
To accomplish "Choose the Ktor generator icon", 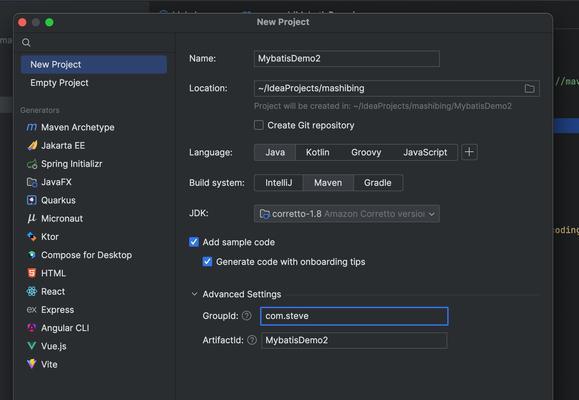I will pos(32,236).
